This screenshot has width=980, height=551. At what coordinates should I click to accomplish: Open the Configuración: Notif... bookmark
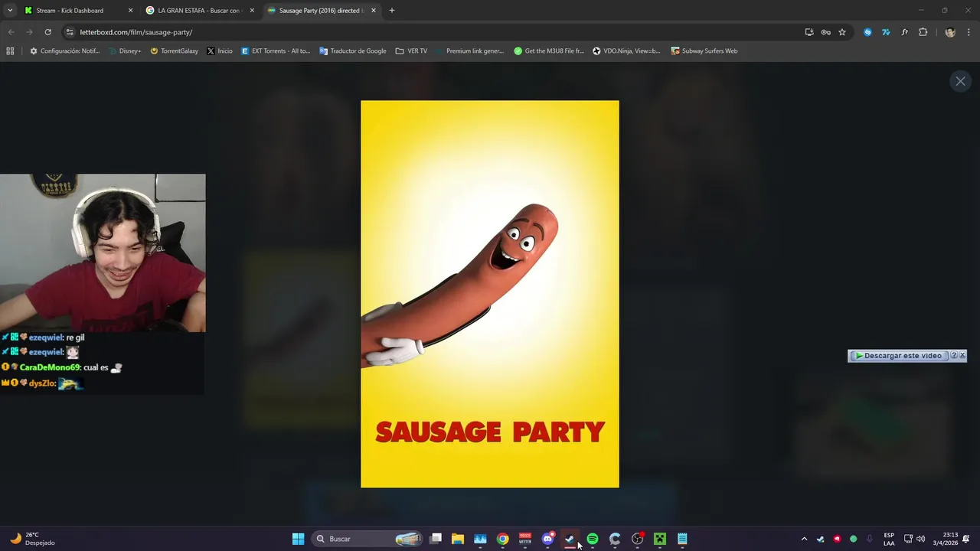64,51
